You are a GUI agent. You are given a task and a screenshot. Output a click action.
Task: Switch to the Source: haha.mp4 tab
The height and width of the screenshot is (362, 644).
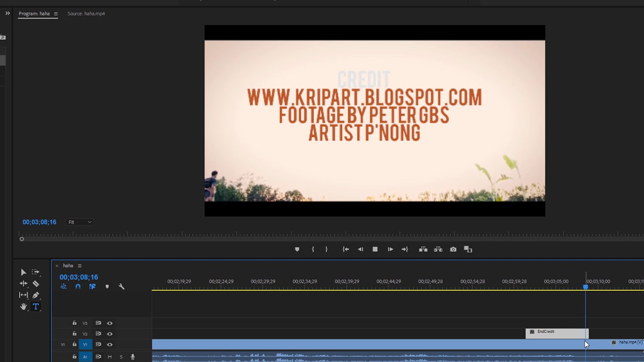86,14
